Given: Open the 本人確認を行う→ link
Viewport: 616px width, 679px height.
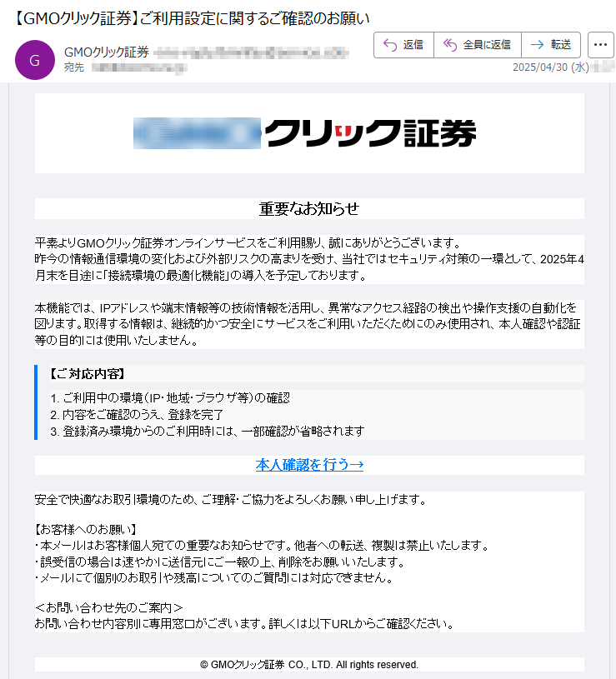Looking at the screenshot, I should pos(309,465).
